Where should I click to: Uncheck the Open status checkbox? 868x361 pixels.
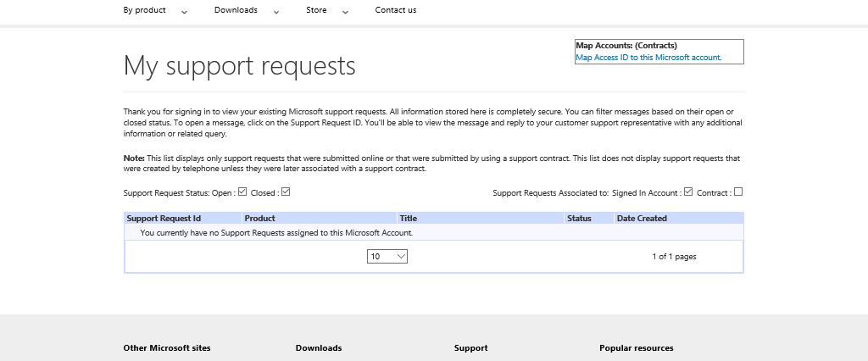[x=242, y=192]
